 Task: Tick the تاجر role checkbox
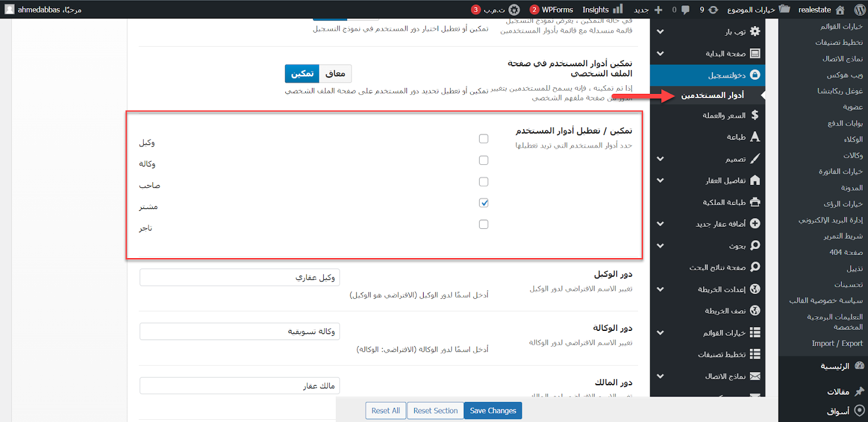[x=484, y=224]
